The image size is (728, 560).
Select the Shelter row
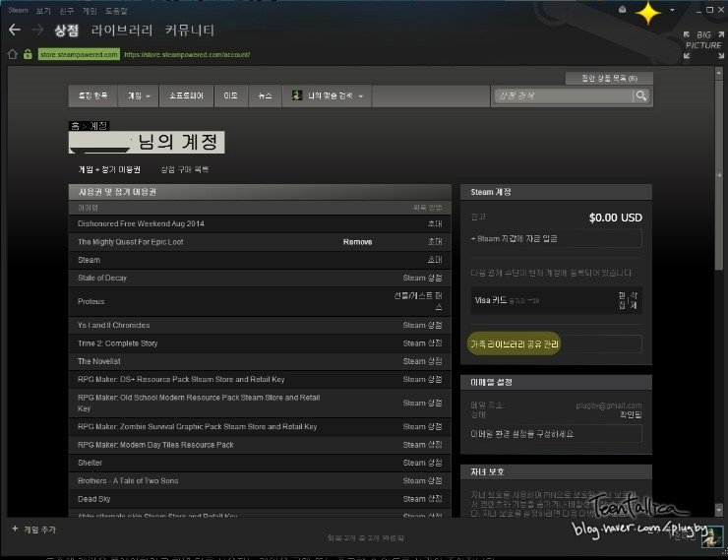tap(260, 463)
